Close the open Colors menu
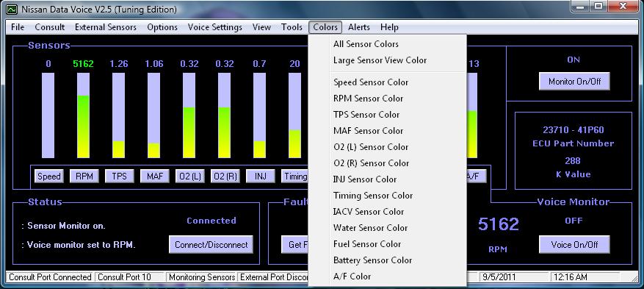Image resolution: width=644 pixels, height=289 pixels. [x=325, y=27]
